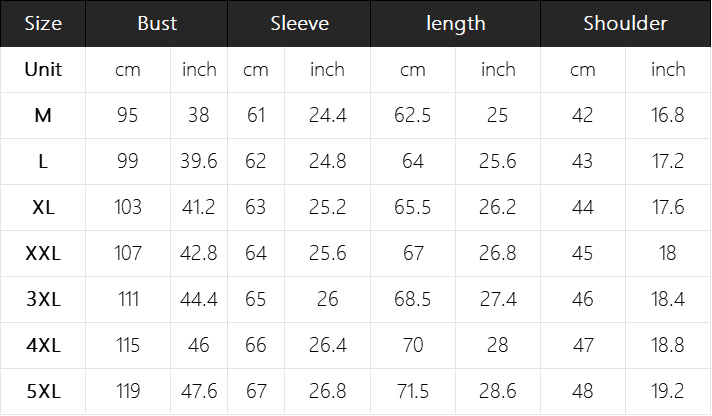Click the Sleeve header cell
Viewport: 712px width, 416px height.
(x=299, y=23)
